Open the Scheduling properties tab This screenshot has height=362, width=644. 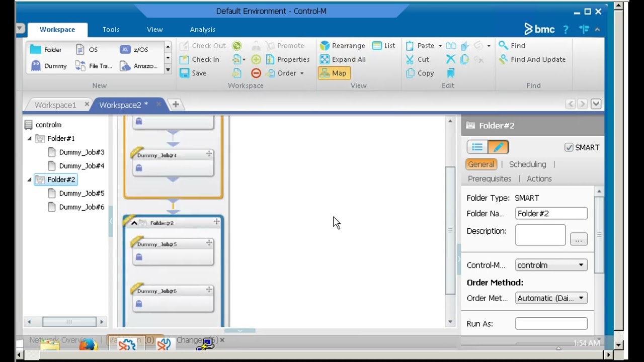coord(527,164)
